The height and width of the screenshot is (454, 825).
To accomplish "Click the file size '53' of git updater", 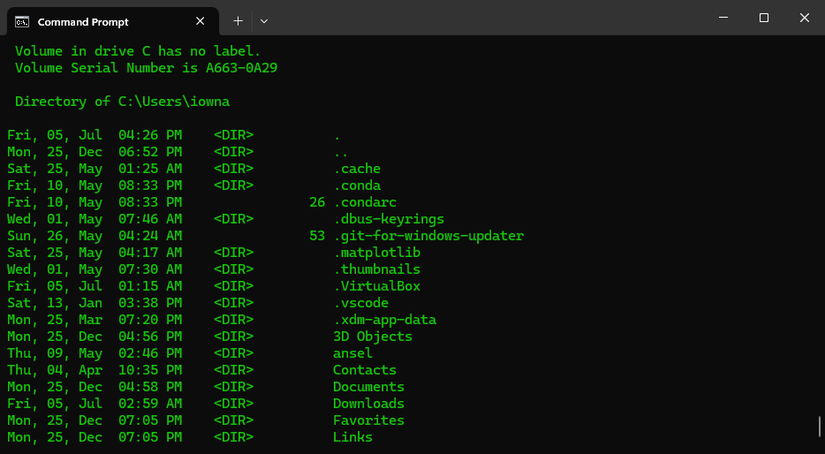I will (317, 236).
